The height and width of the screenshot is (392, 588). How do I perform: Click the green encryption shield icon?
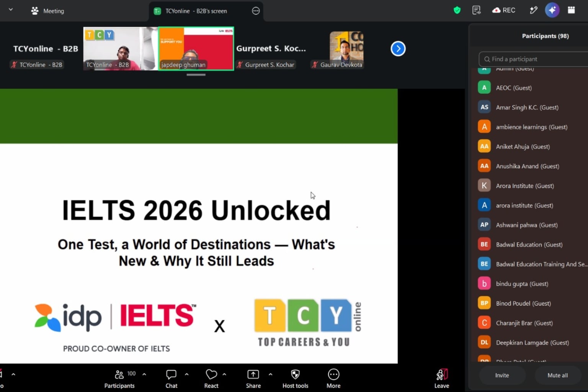(x=457, y=10)
